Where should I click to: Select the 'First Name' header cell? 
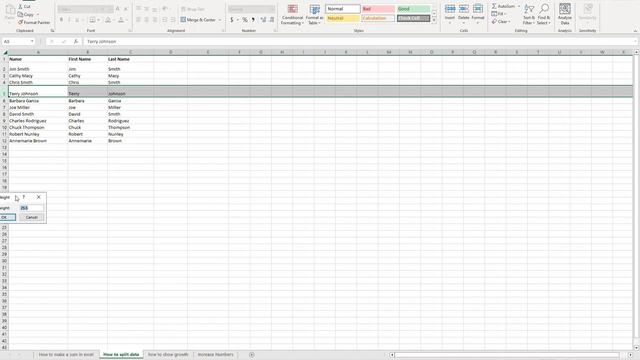pos(87,59)
